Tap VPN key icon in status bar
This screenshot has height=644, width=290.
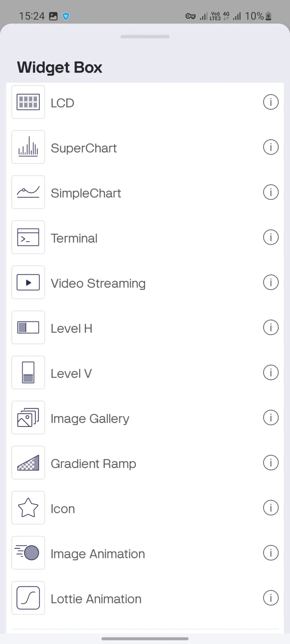coord(190,16)
